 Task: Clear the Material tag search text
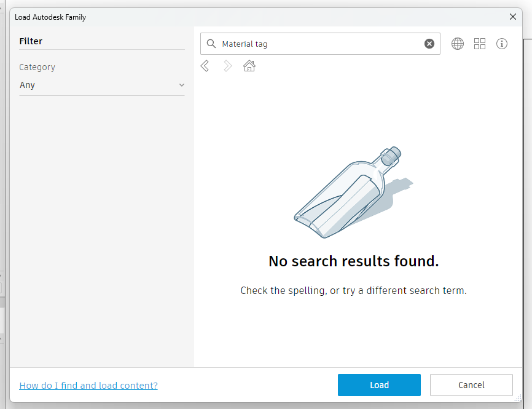tap(429, 43)
